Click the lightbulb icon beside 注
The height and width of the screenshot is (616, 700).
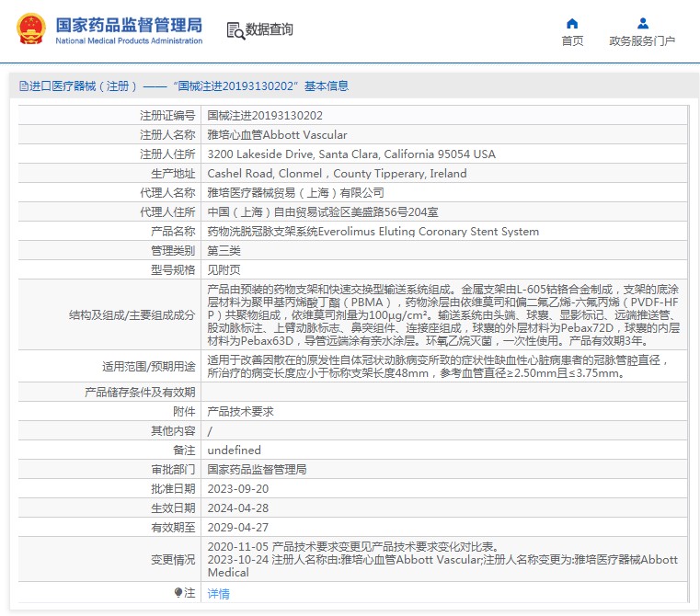click(x=178, y=592)
